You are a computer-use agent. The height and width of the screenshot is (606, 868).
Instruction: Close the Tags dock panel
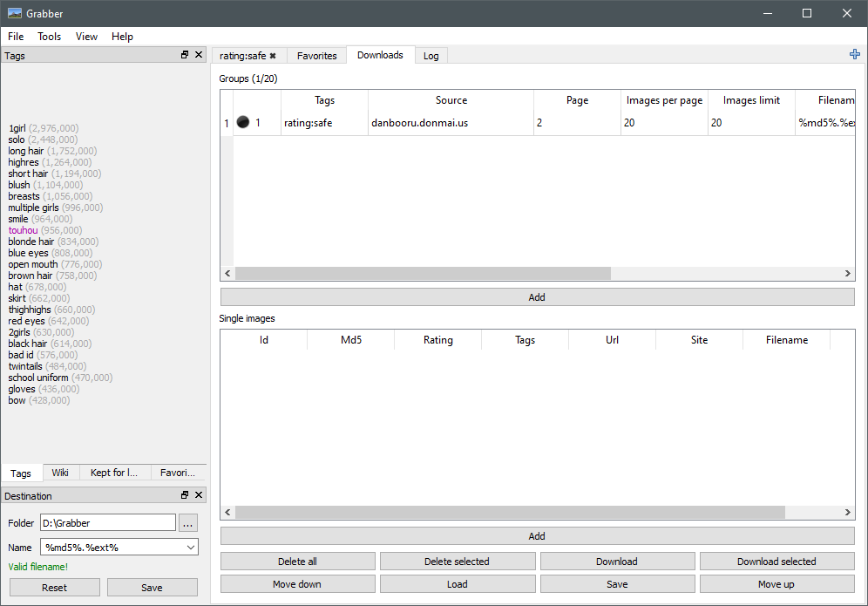pyautogui.click(x=199, y=55)
